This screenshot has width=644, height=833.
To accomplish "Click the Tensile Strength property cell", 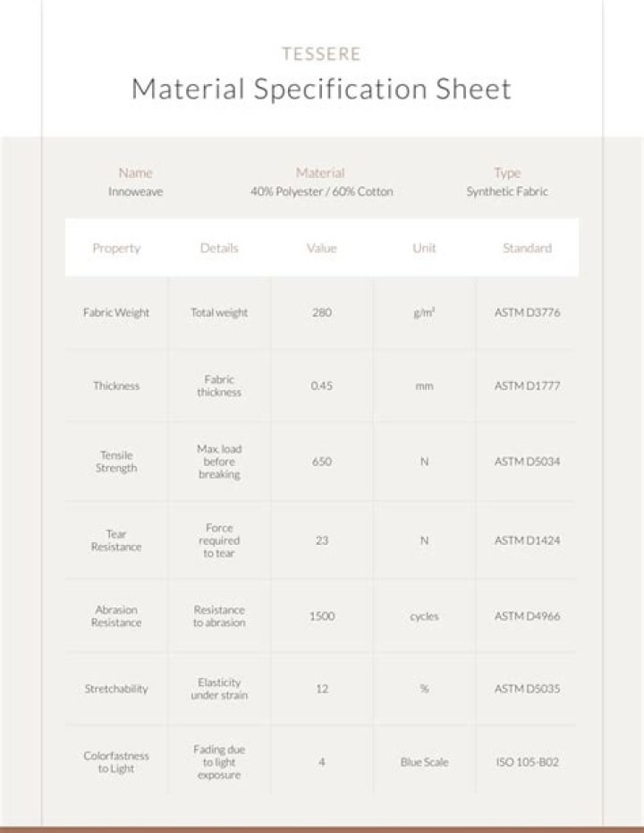I will [x=116, y=462].
